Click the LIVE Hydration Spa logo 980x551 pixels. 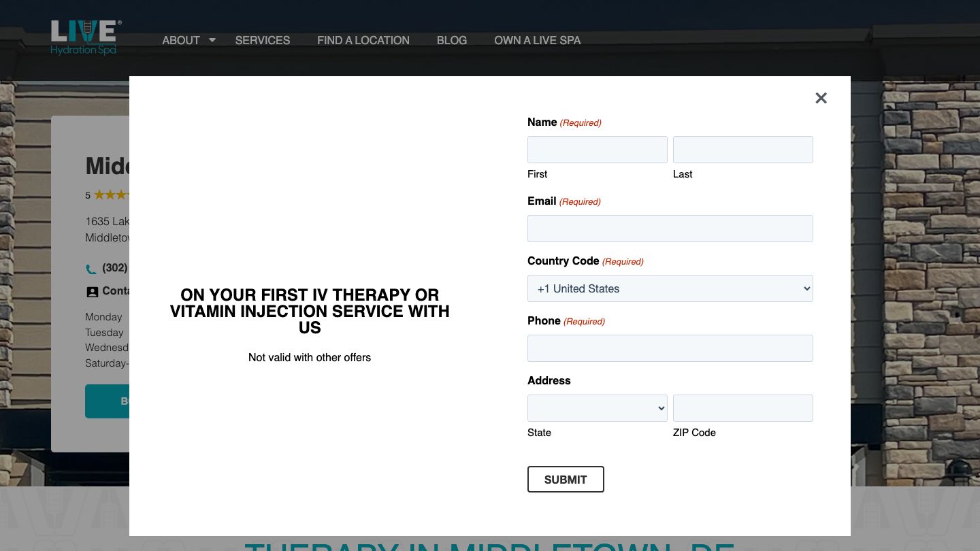85,37
